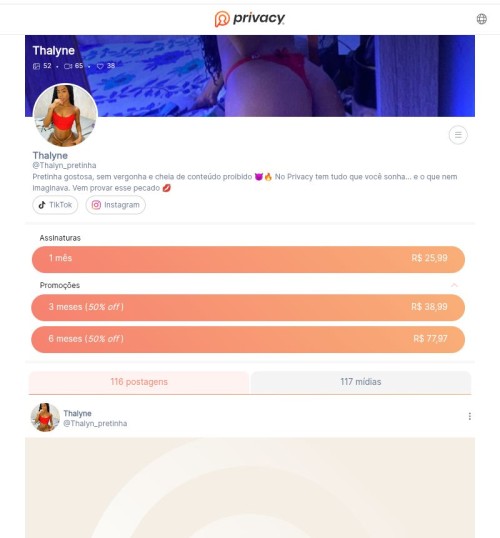Open Thalyne's large profile picture
Viewport: 500px width, 538px height.
coord(65,115)
